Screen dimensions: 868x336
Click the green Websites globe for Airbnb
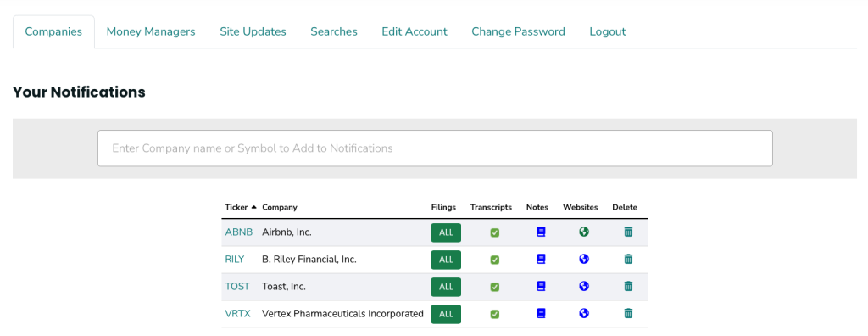[x=583, y=232]
